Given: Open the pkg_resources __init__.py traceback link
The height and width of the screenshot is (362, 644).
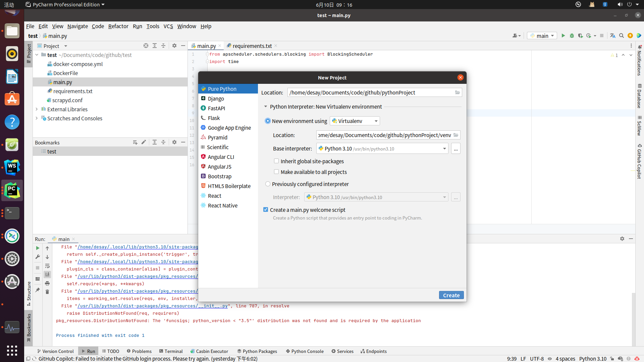Looking at the screenshot, I should (152, 306).
